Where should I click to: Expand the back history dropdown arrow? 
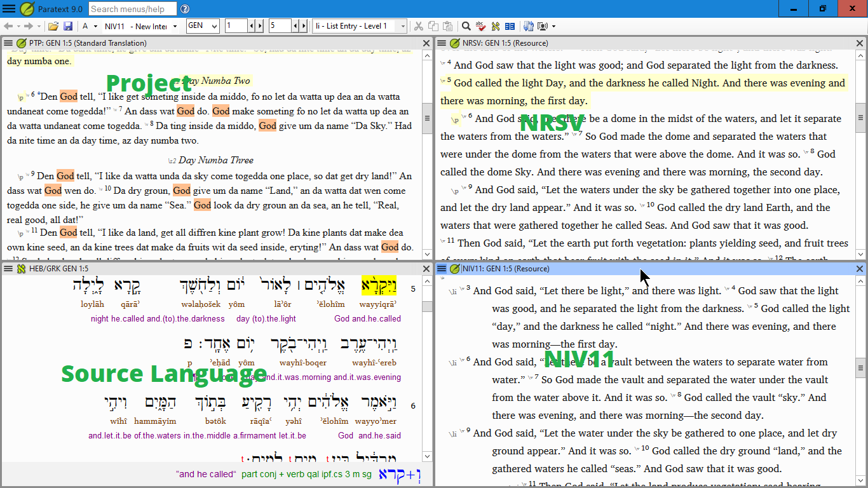click(18, 26)
